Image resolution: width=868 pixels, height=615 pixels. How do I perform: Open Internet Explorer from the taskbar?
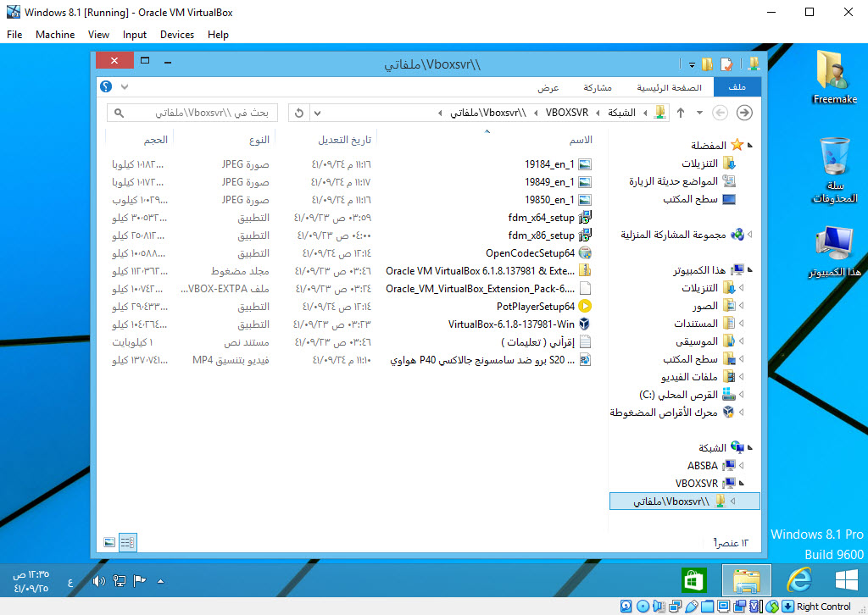click(x=799, y=580)
